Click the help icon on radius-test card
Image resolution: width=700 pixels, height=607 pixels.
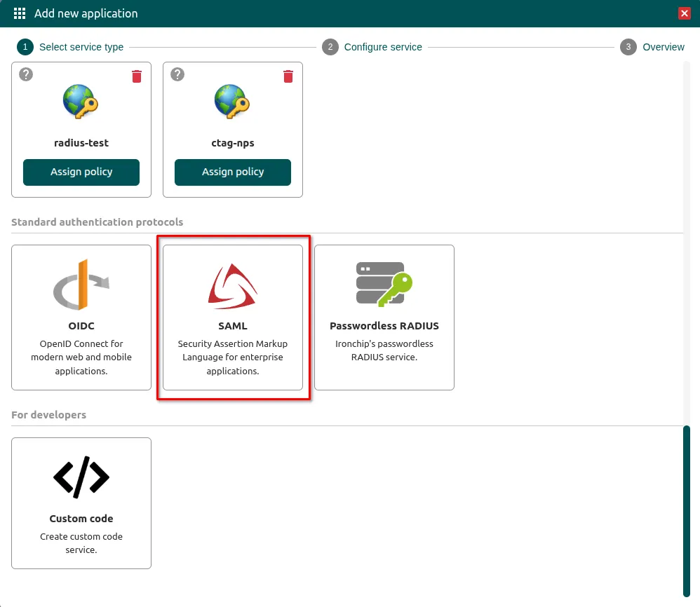(x=26, y=74)
